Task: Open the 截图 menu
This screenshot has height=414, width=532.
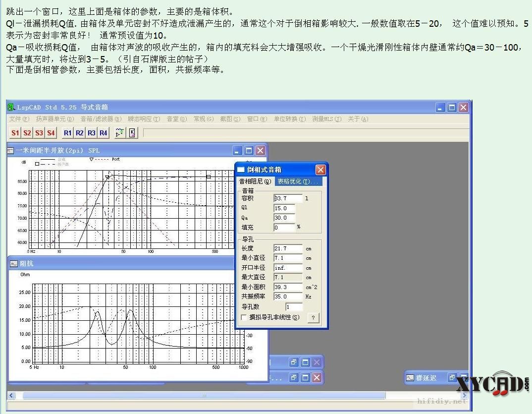Action: point(230,119)
